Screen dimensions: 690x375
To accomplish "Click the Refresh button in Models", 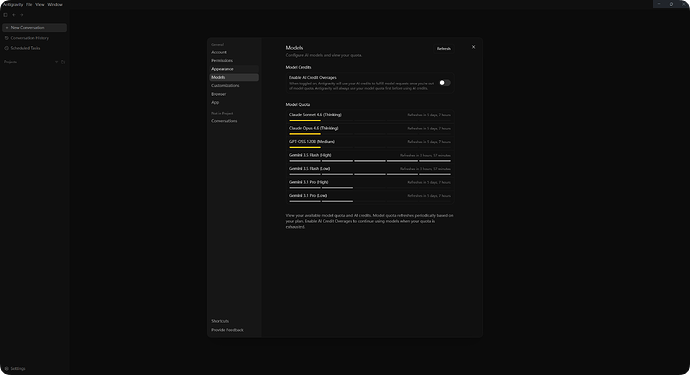I will click(x=444, y=49).
